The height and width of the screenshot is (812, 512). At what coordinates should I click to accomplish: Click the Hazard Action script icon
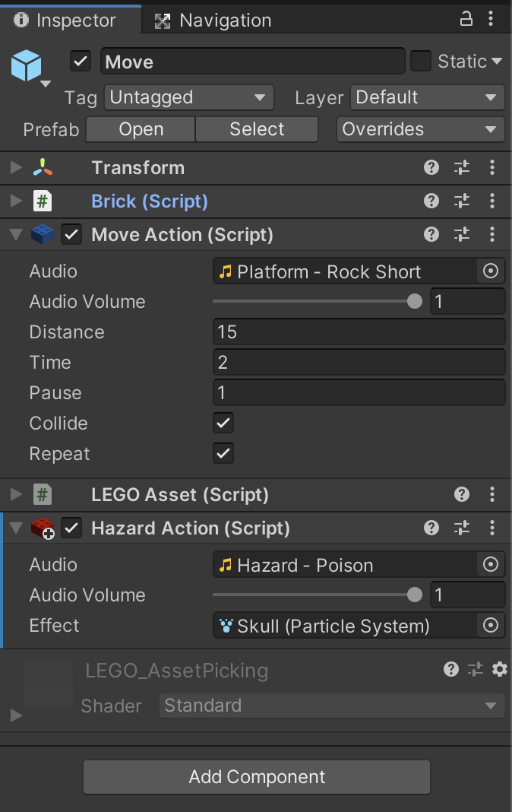tap(43, 528)
